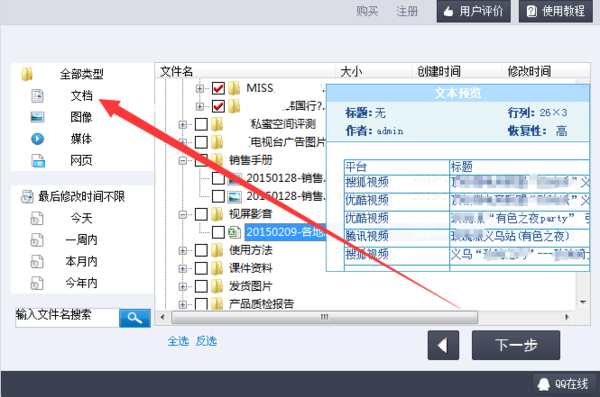Expand the 国行 folder node
Image resolution: width=600 pixels, height=397 pixels.
pyautogui.click(x=199, y=106)
